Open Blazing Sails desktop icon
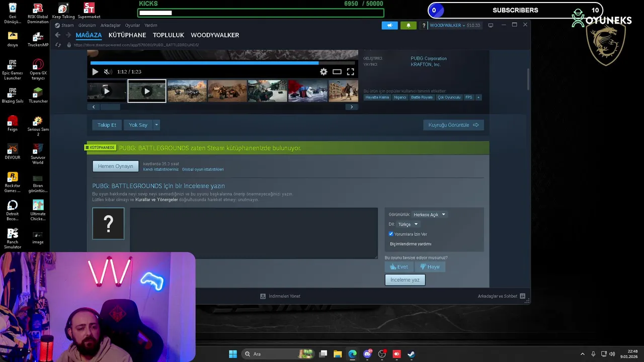Image resolution: width=644 pixels, height=362 pixels. coord(13,95)
